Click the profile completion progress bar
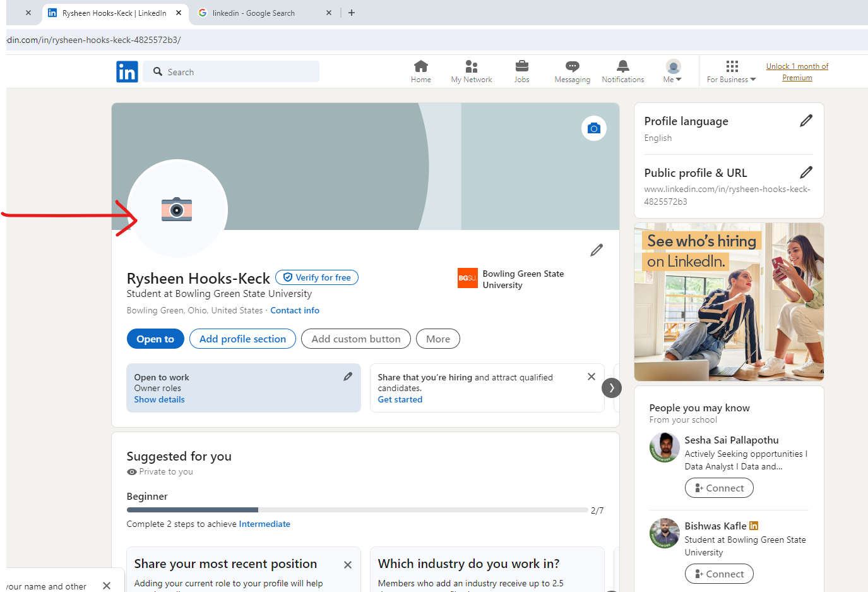 point(357,510)
